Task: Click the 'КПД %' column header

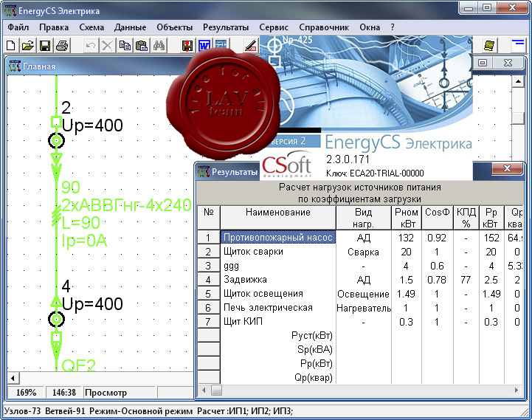Action: click(x=466, y=218)
